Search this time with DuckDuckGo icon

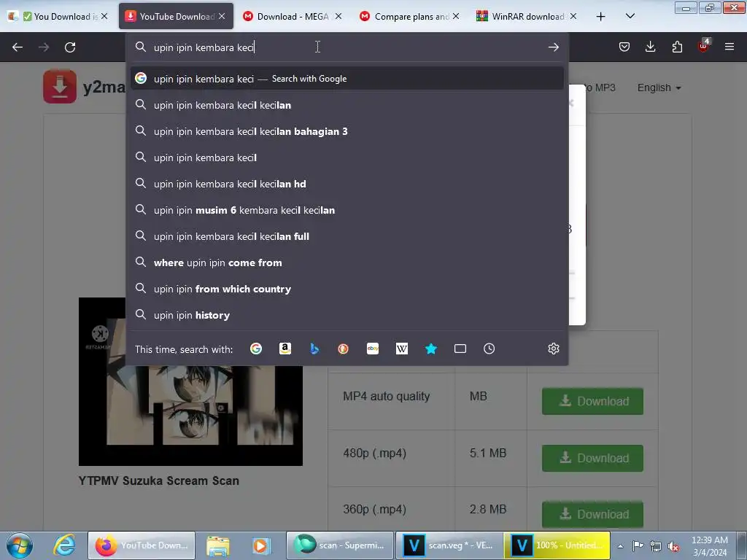click(x=343, y=349)
